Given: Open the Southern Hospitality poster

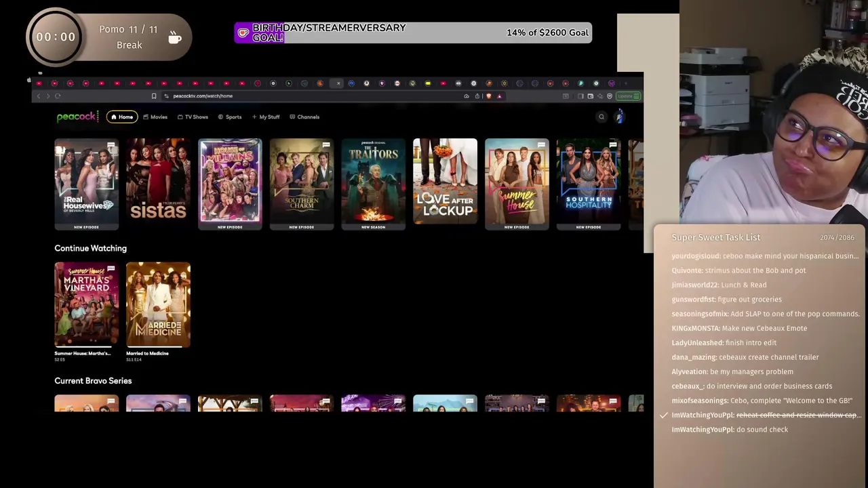Looking at the screenshot, I should (589, 184).
